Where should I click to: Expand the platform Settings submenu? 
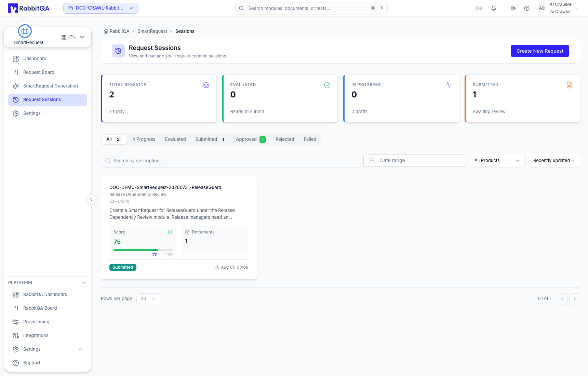pos(80,349)
